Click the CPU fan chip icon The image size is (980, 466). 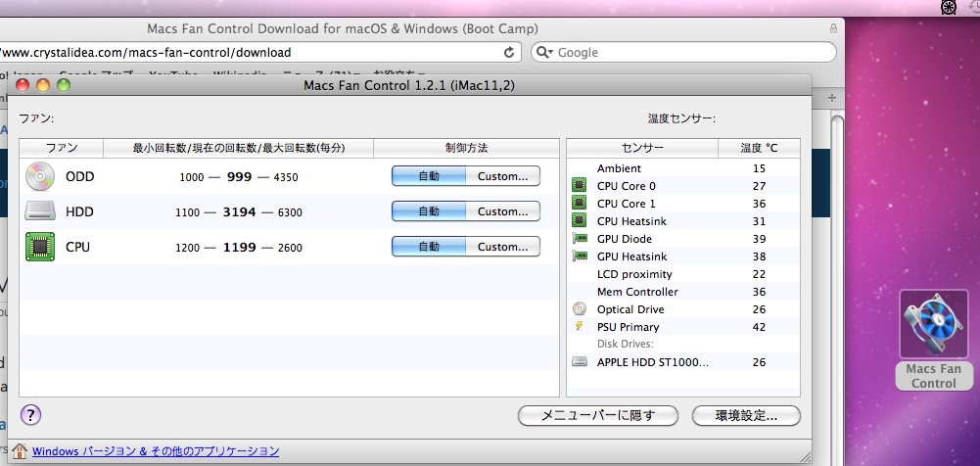[40, 247]
